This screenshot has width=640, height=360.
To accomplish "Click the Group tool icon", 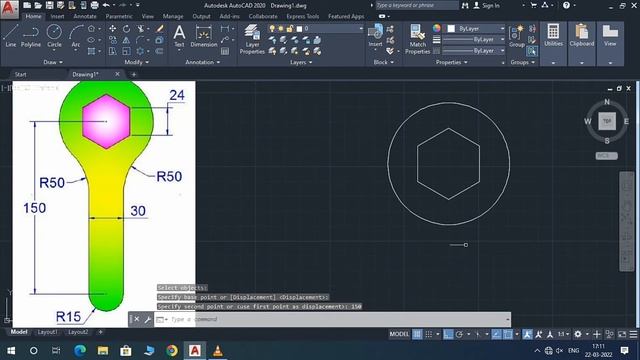I will point(517,36).
